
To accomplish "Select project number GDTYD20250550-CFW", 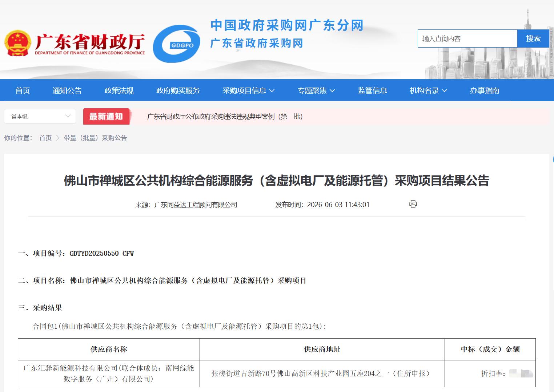I will (102, 254).
